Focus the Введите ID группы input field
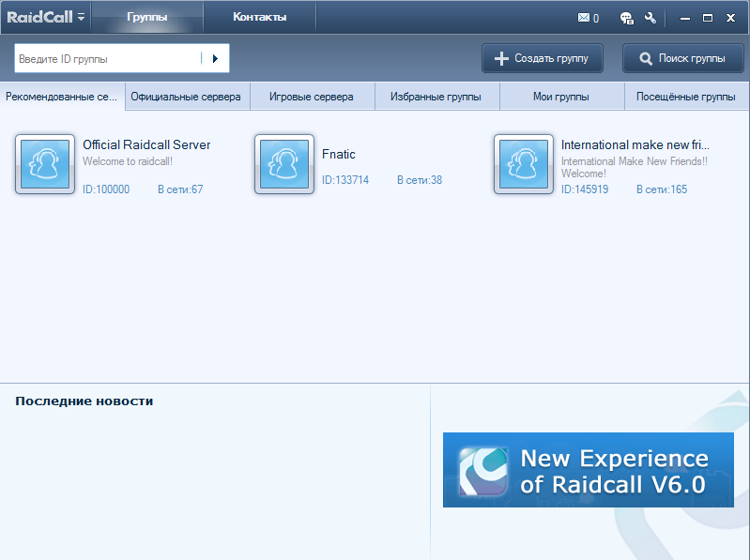Screen dimensions: 750x560 (x=108, y=58)
